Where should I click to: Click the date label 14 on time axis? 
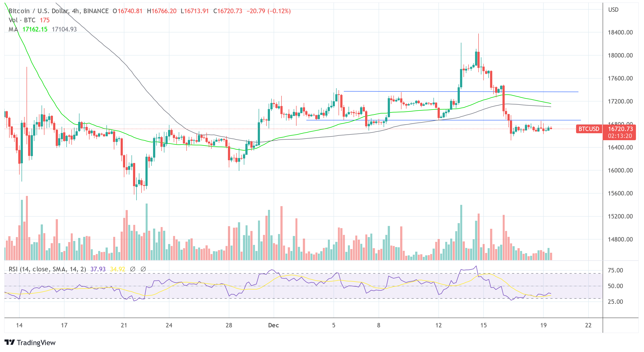pos(19,325)
